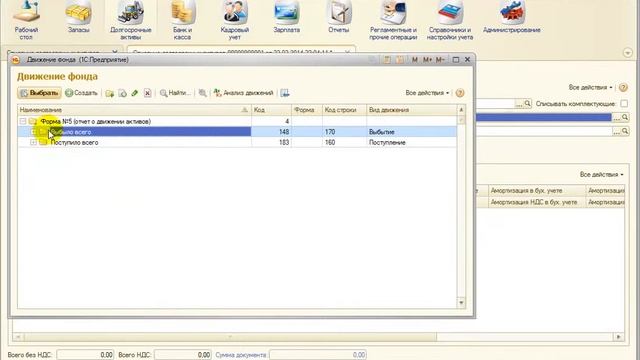Click scroll up arrow in list
Viewport: 640px width, 360px height.
(x=461, y=110)
